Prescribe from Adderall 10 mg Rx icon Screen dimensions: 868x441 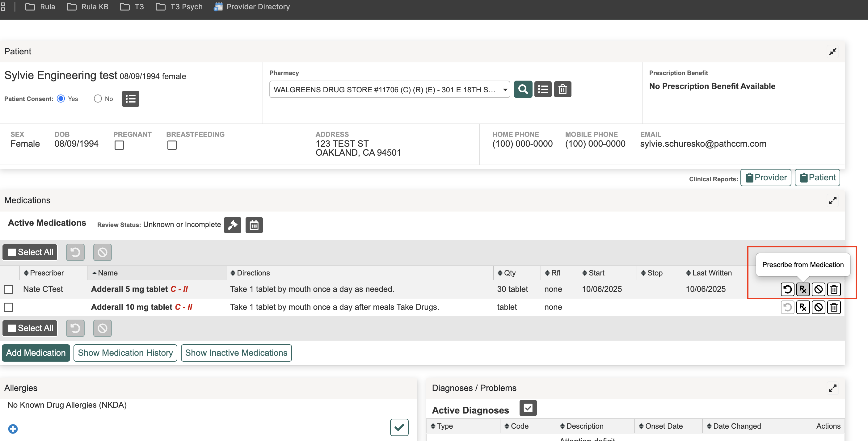pos(803,307)
